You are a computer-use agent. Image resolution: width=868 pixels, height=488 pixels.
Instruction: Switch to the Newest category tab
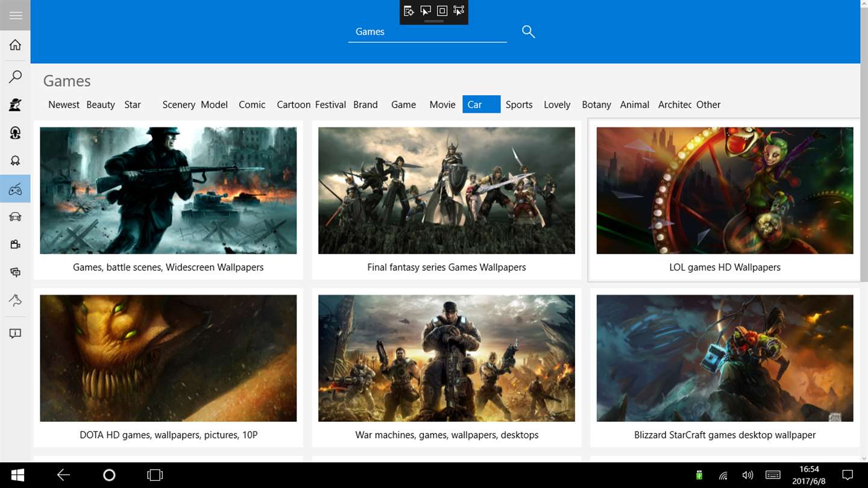pyautogui.click(x=64, y=105)
